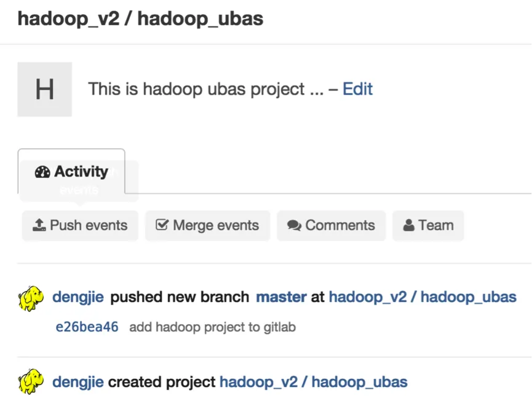Image resolution: width=532 pixels, height=398 pixels.
Task: Click the gray H project avatar
Action: 44,89
